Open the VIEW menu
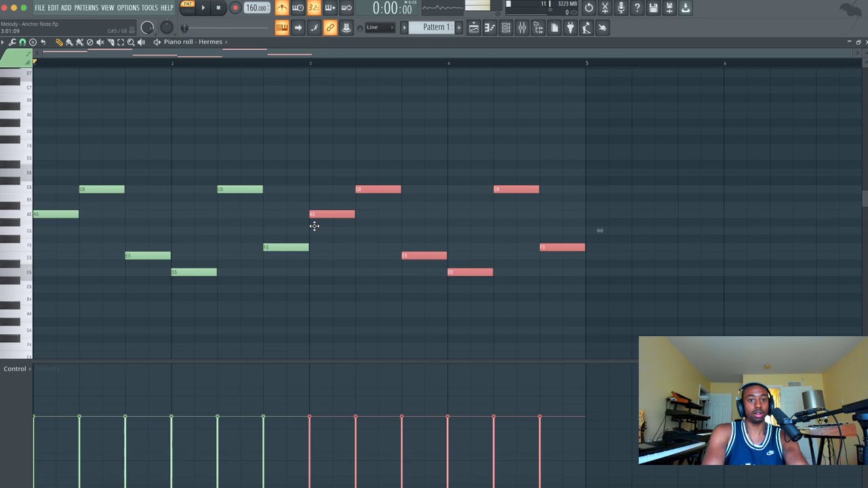 [x=108, y=7]
